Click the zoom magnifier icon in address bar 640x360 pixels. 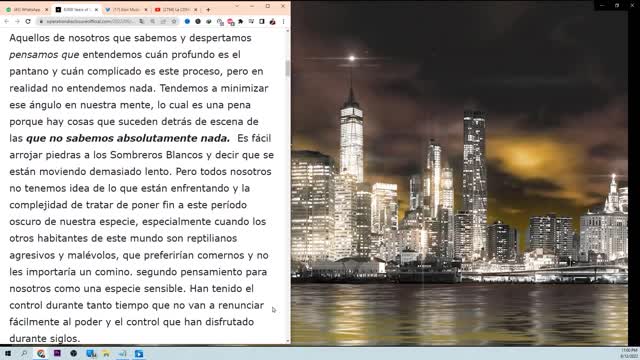[152, 21]
